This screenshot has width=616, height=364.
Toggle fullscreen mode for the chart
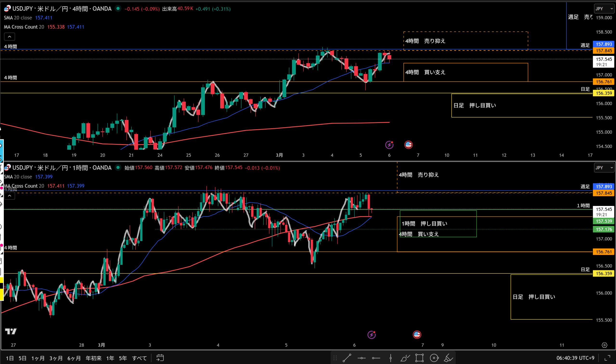[x=607, y=358]
